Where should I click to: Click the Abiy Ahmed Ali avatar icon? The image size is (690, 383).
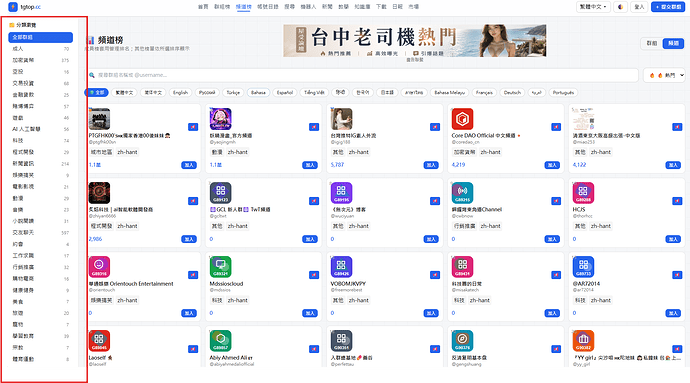(220, 341)
